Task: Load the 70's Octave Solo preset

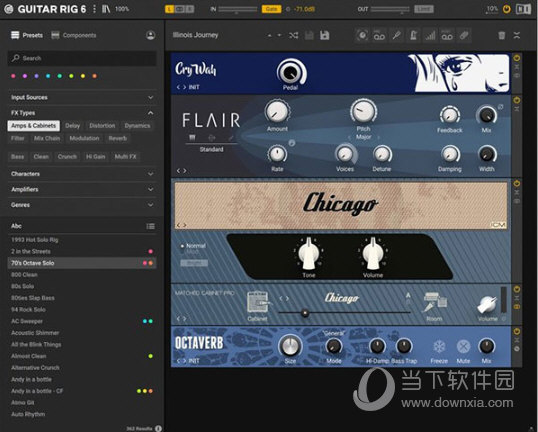Action: pyautogui.click(x=82, y=263)
